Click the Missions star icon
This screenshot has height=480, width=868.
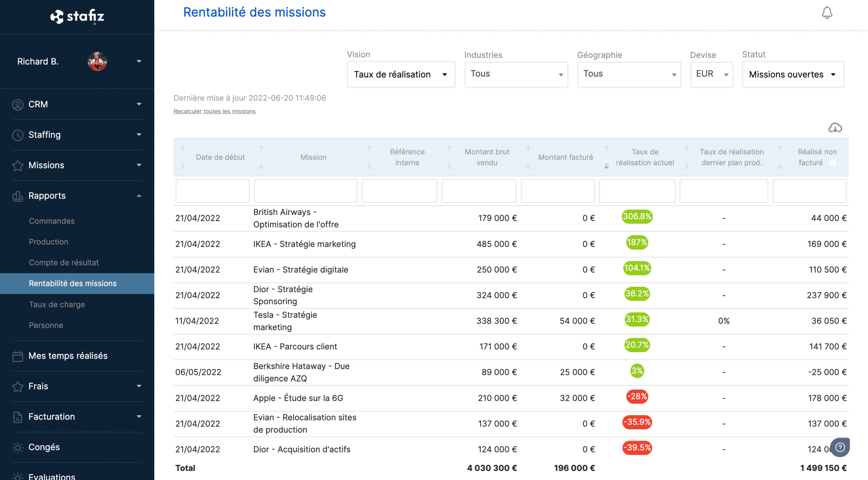click(x=18, y=165)
